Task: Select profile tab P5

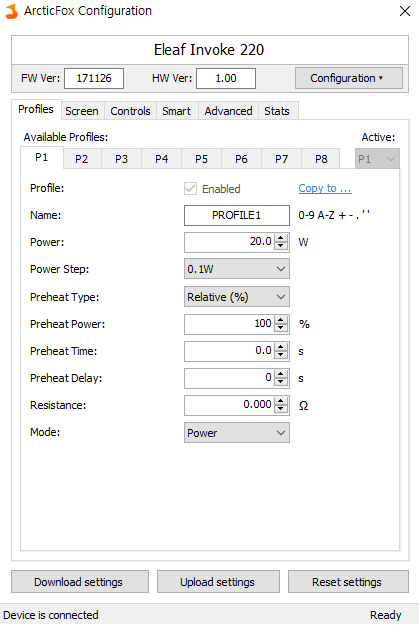Action: tap(201, 159)
